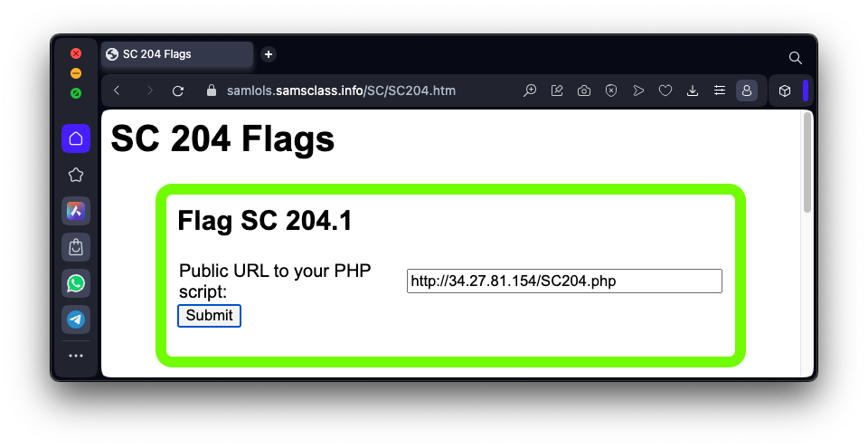The width and height of the screenshot is (868, 448).
Task: Add page to bookmarks with heart icon
Action: [x=665, y=91]
